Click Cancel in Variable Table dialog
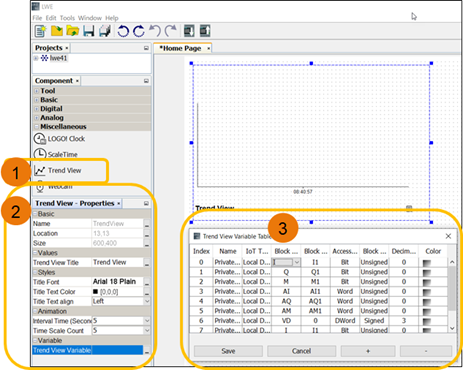The image size is (463, 370). 301,351
